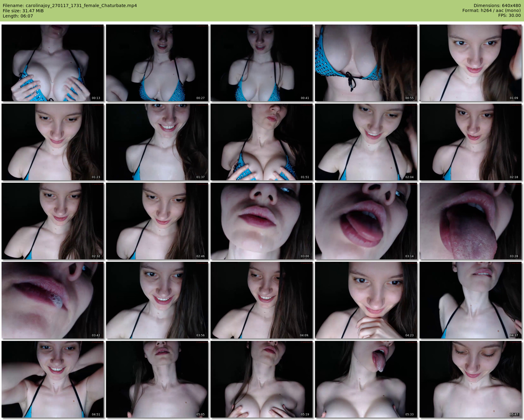Select the frame marked 04:09
The height and width of the screenshot is (420, 524).
(x=262, y=300)
